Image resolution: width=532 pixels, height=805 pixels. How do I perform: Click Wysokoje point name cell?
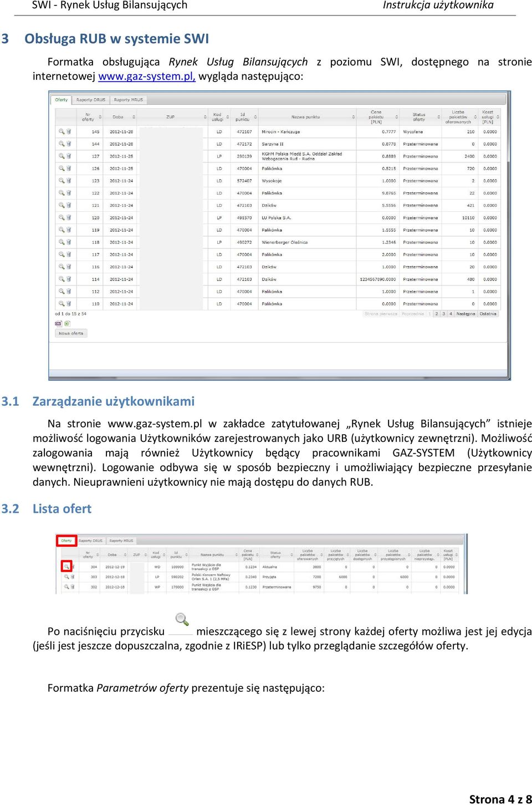coord(272,181)
